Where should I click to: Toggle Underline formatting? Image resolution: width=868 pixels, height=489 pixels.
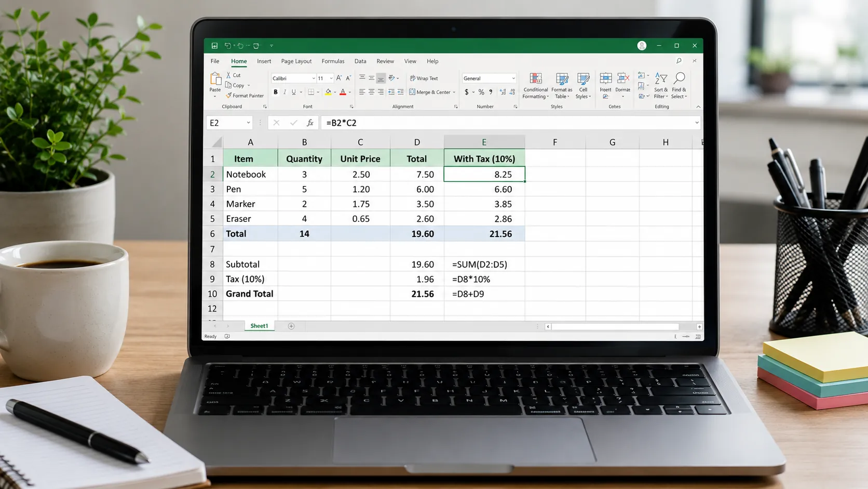point(293,92)
